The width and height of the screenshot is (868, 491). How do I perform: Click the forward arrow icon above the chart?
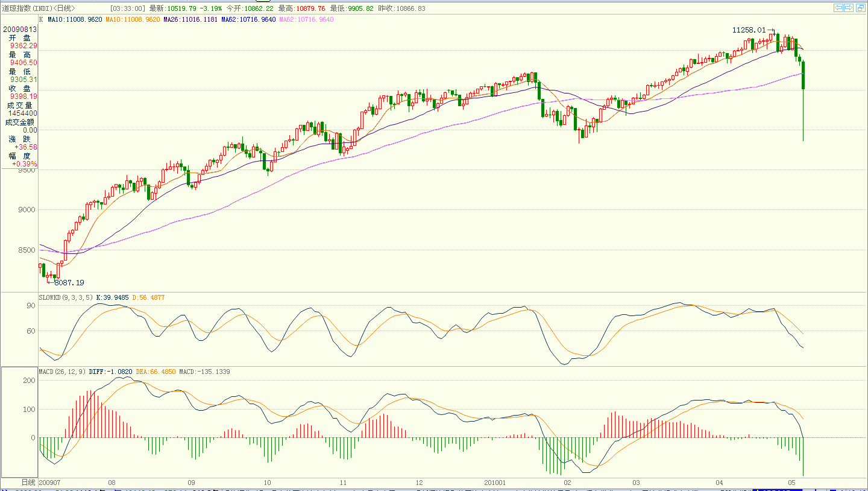tap(849, 8)
